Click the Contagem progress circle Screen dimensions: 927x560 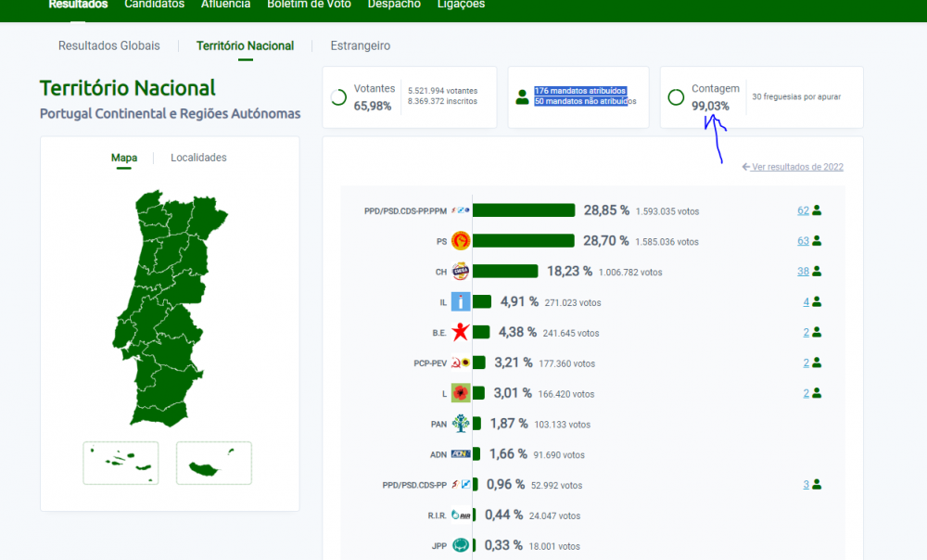[676, 97]
